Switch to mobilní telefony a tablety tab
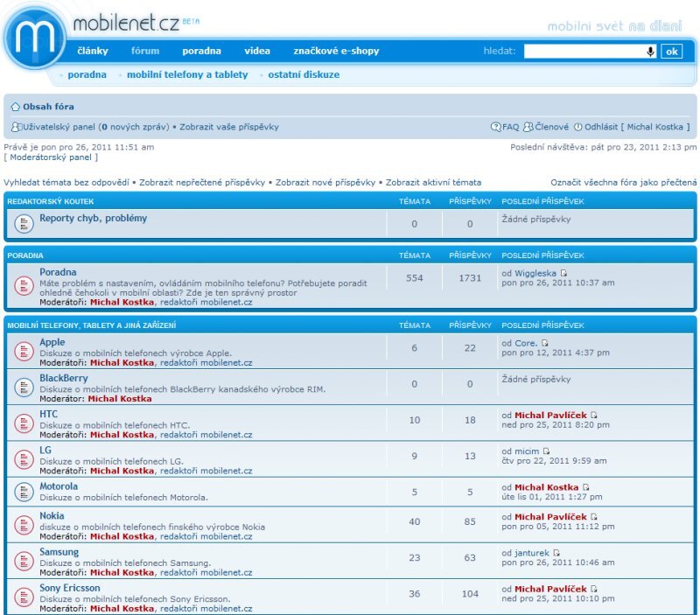This screenshot has width=700, height=615. pyautogui.click(x=187, y=75)
